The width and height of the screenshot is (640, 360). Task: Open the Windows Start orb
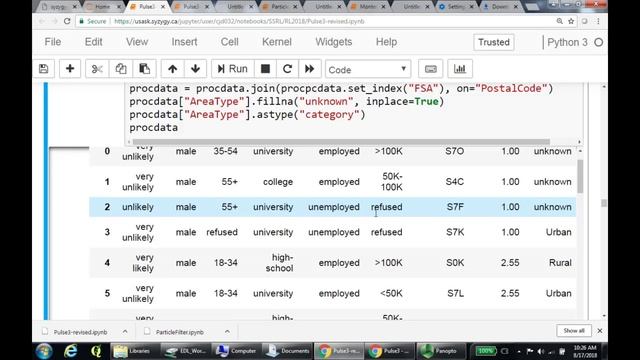tap(44, 351)
